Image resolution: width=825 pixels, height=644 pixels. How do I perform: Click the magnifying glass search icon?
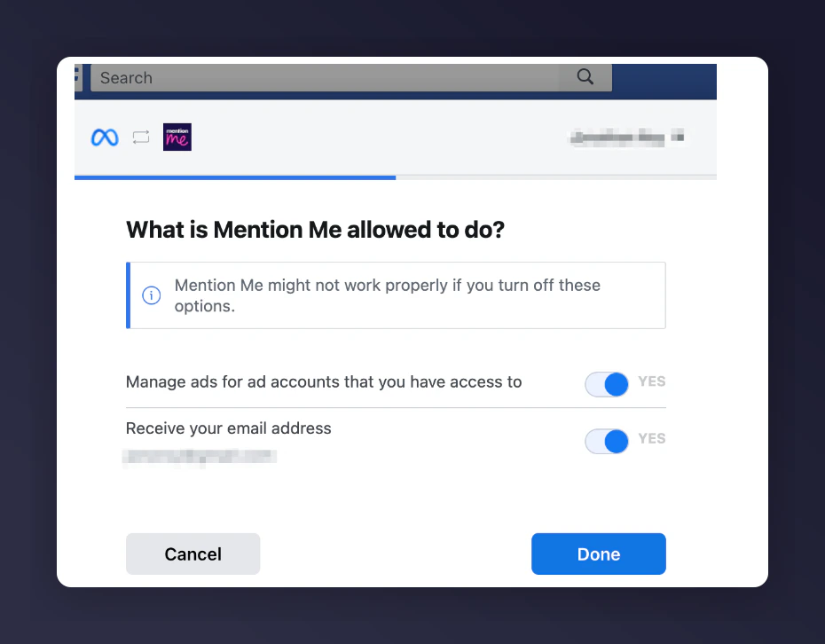(585, 77)
